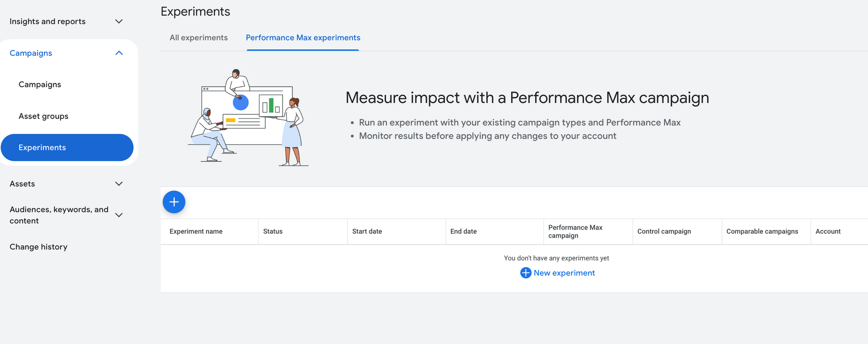This screenshot has height=344, width=868.
Task: Switch to the All experiments tab
Action: pyautogui.click(x=198, y=38)
